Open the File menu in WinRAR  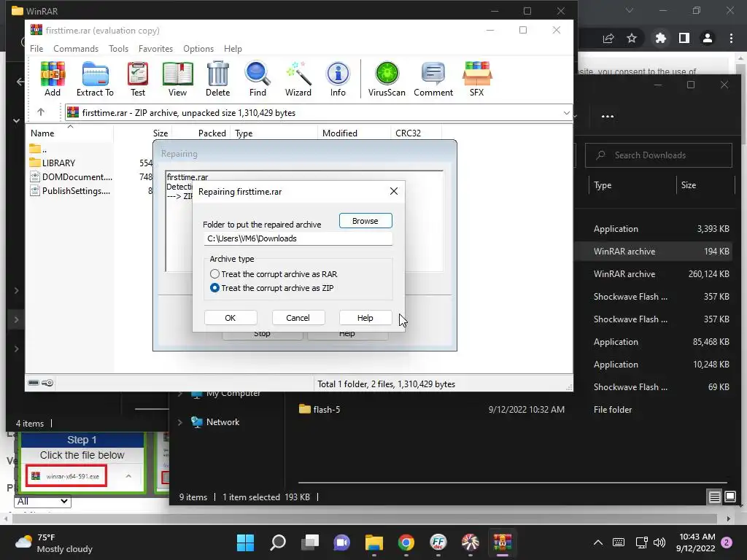(x=36, y=49)
